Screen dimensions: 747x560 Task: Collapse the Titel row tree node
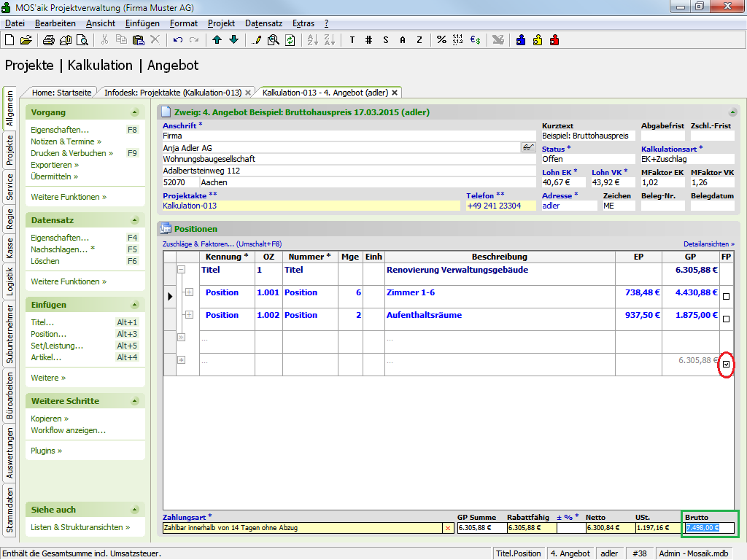[x=182, y=270]
